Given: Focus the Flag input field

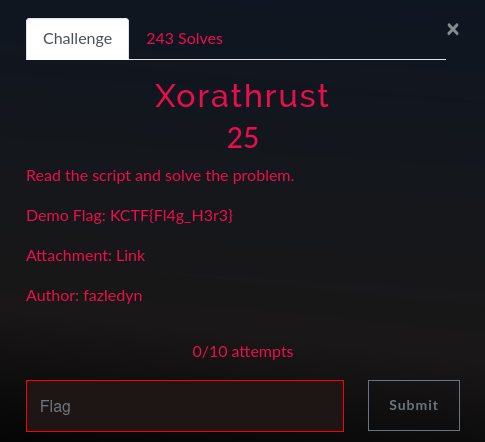Looking at the screenshot, I should click(x=185, y=406).
